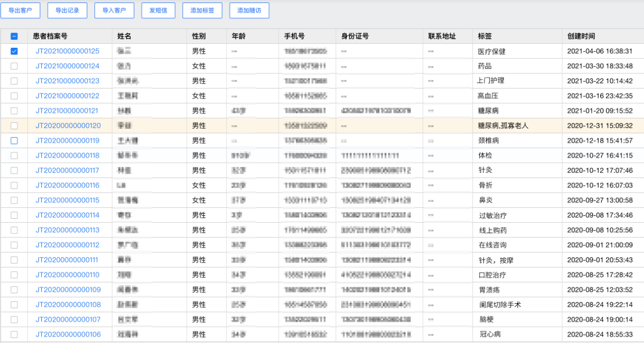The height and width of the screenshot is (343, 644).
Task: Open patient record JT20200000000108
Action: click(68, 305)
